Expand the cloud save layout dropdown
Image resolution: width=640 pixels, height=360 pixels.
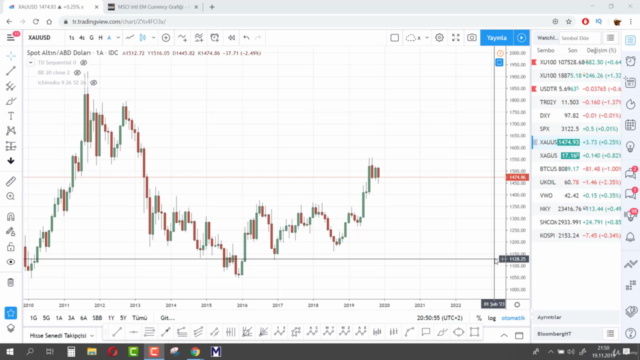(427, 38)
